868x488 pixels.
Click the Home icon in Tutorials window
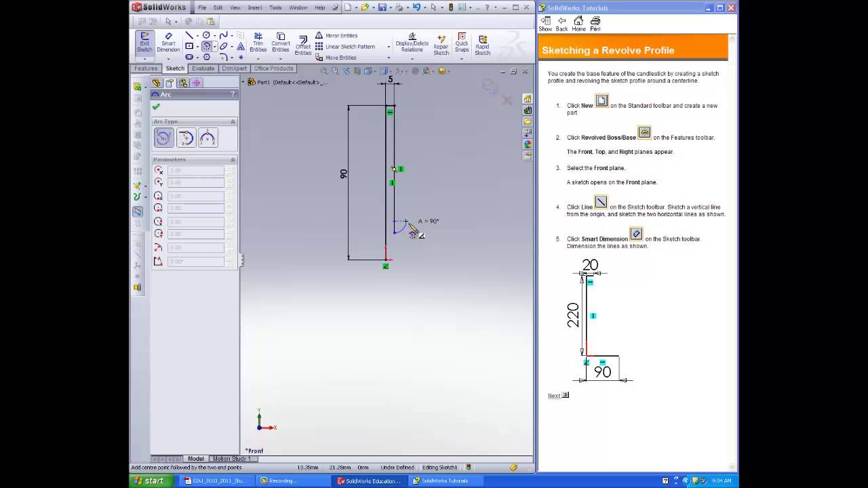coord(578,24)
